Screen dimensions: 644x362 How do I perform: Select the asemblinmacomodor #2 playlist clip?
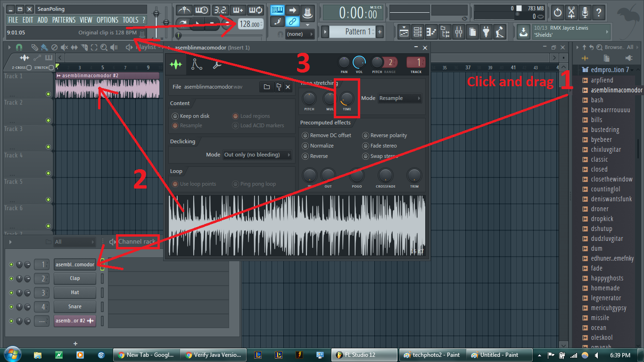(x=107, y=85)
